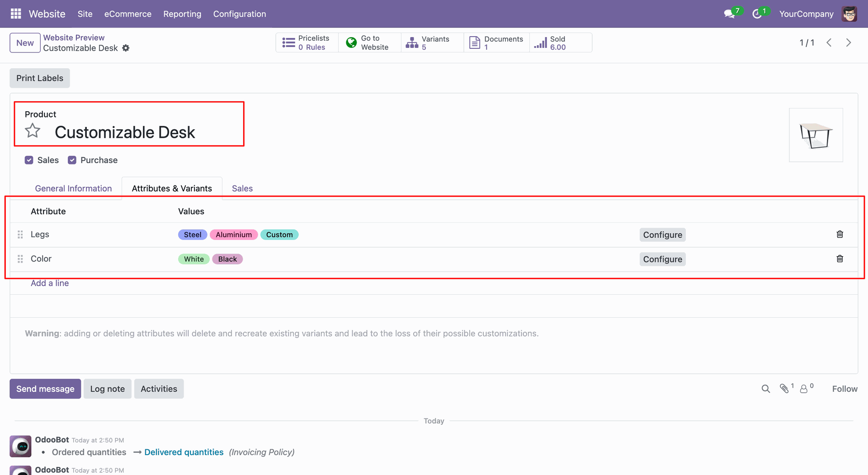Open the gear actions menu beside Customizable Desk
Viewport: 868px width, 475px height.
click(126, 48)
